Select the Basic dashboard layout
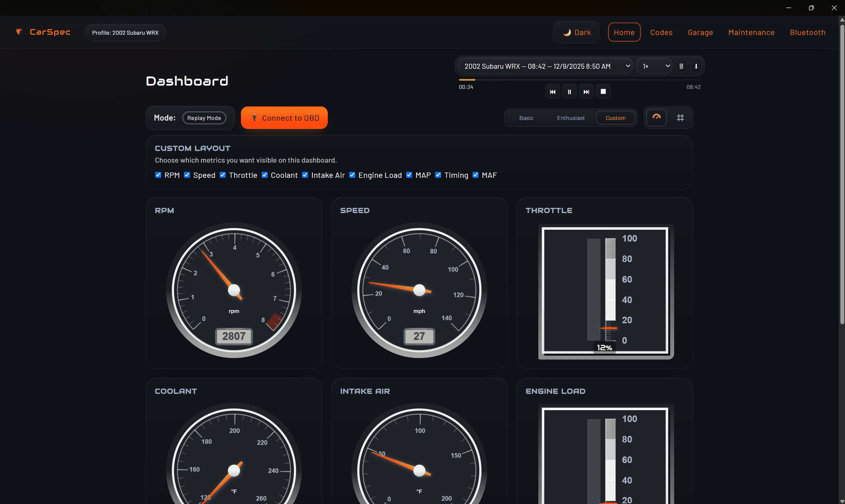 526,118
